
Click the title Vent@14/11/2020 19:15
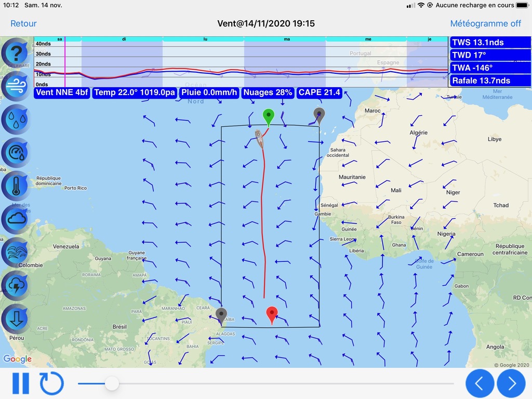[266, 23]
